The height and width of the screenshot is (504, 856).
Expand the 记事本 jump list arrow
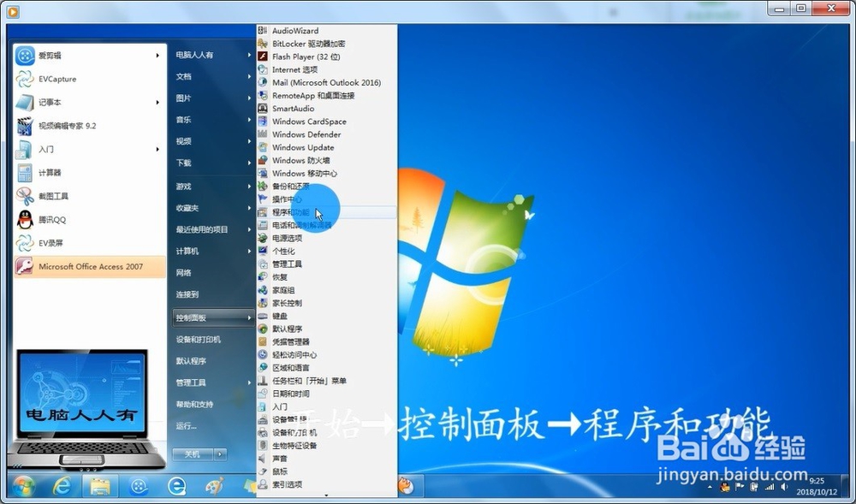tap(158, 103)
